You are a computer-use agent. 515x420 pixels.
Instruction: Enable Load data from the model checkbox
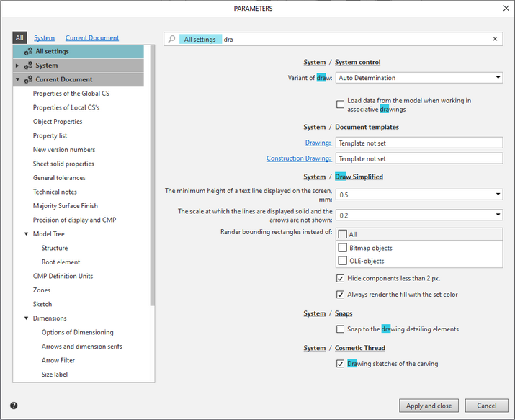[340, 104]
